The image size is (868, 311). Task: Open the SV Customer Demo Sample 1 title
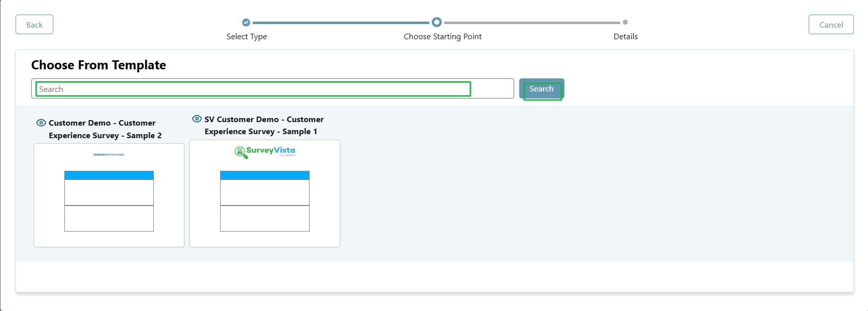264,125
